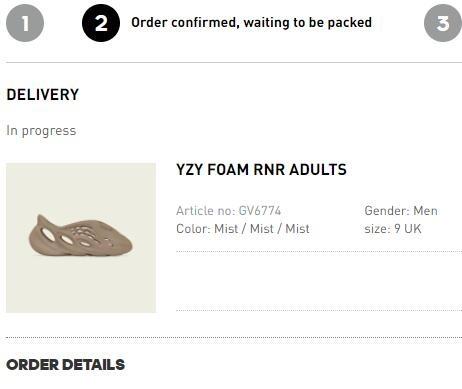Click the ORDER DETAILS heading
The height and width of the screenshot is (389, 462).
coord(65,365)
